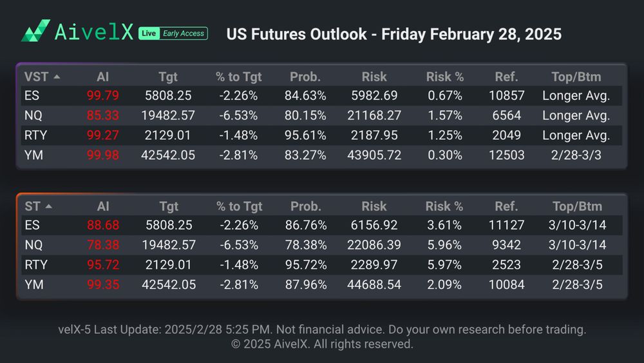Click YM symbol in ST table

point(33,284)
